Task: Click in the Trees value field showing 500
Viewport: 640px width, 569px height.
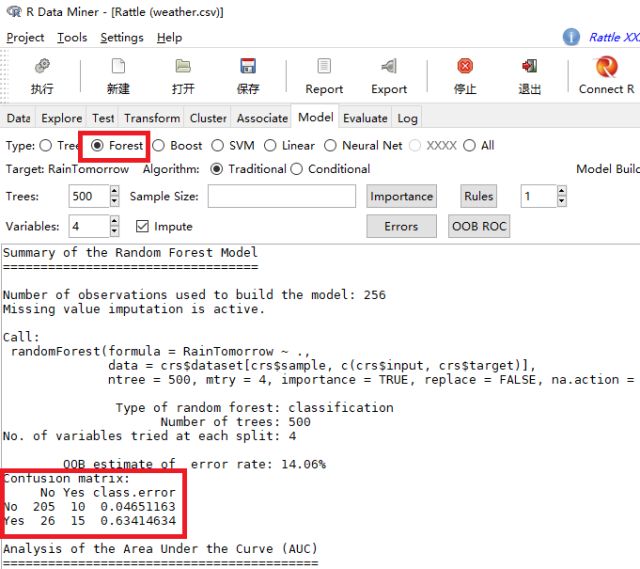Action: pos(89,196)
